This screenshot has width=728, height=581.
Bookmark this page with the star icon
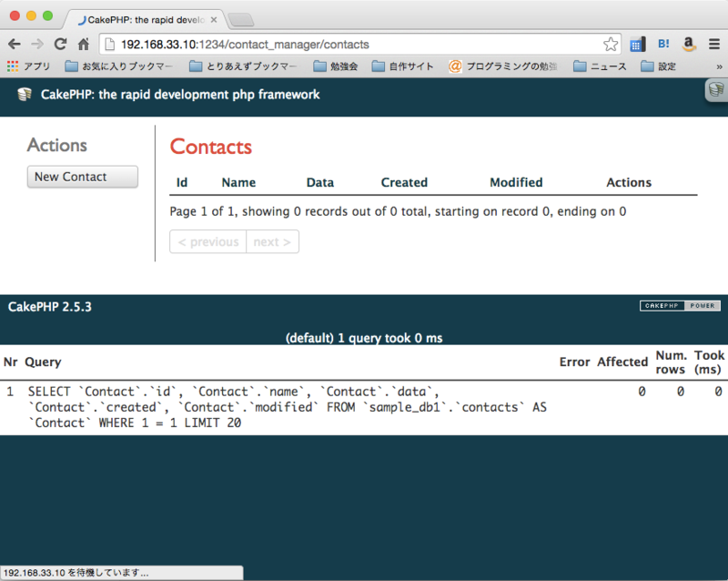pyautogui.click(x=611, y=44)
